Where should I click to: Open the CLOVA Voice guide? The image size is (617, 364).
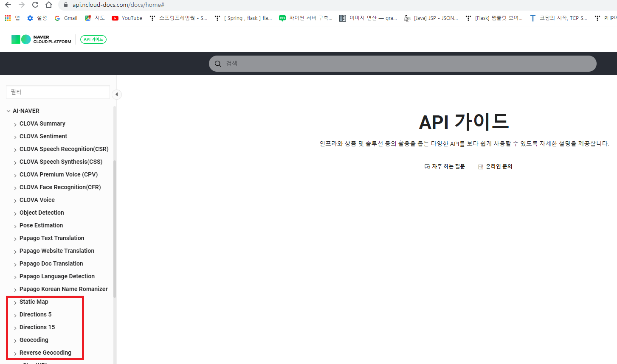tap(37, 200)
